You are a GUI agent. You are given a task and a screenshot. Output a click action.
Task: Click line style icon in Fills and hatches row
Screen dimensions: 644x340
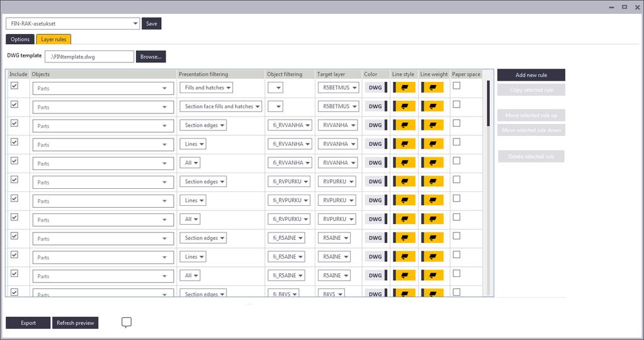click(404, 88)
